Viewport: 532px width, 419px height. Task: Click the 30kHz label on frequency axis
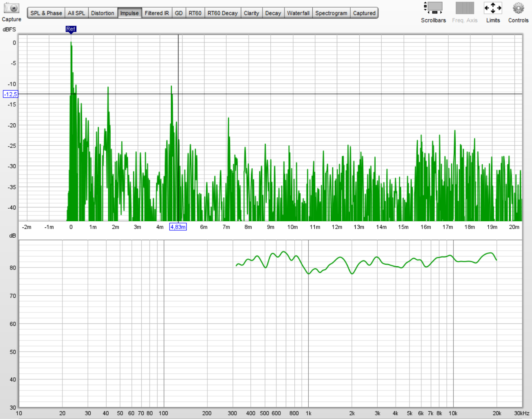pos(522,413)
